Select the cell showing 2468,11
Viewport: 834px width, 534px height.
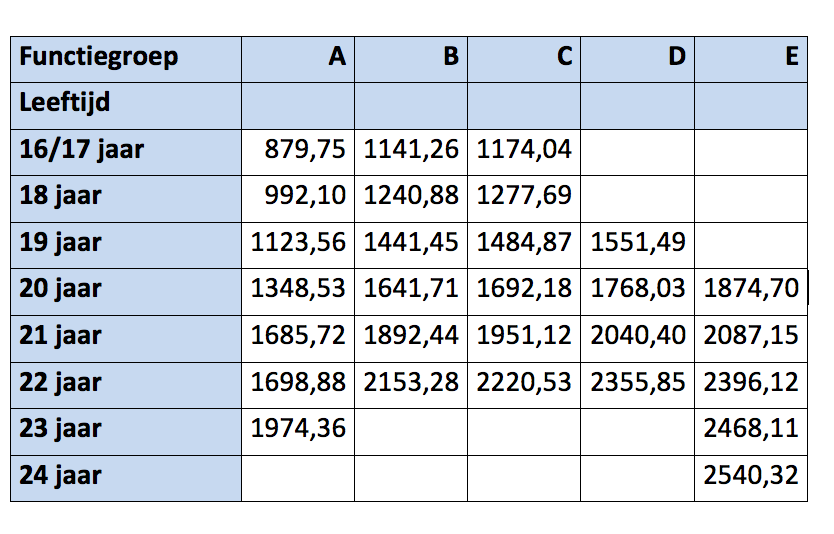751,428
